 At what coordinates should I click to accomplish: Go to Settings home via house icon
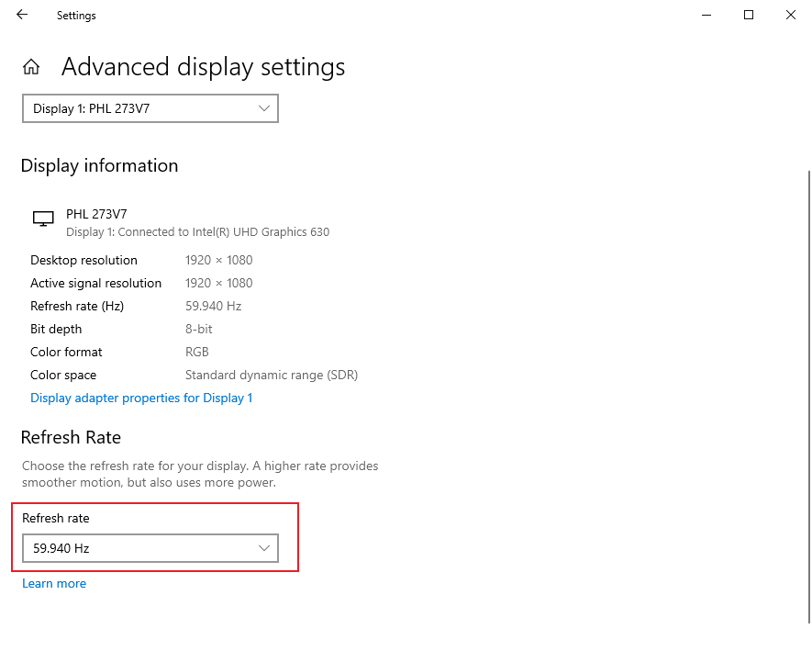tap(31, 67)
